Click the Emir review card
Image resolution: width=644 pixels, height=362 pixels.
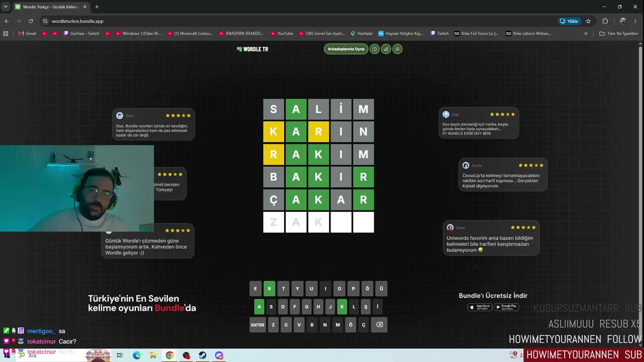153,124
